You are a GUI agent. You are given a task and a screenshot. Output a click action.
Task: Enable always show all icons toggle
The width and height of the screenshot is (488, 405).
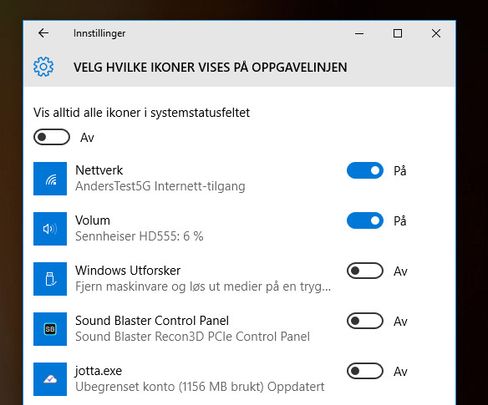52,137
